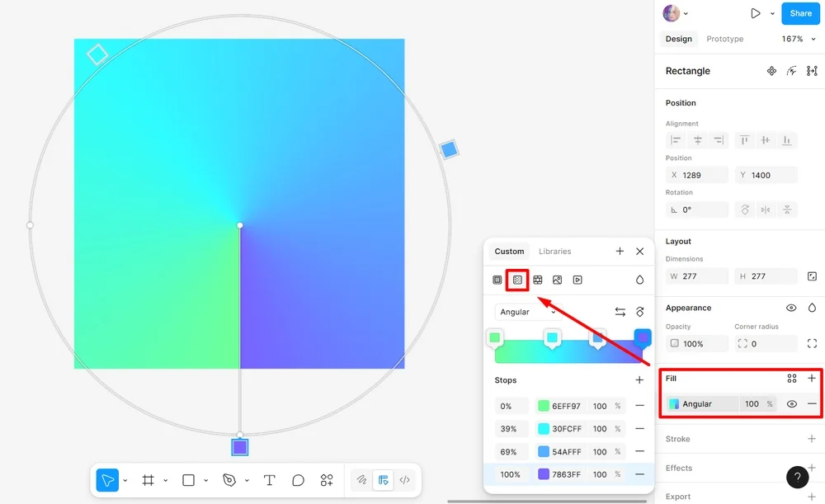Rotate the gradient icon

coord(640,312)
